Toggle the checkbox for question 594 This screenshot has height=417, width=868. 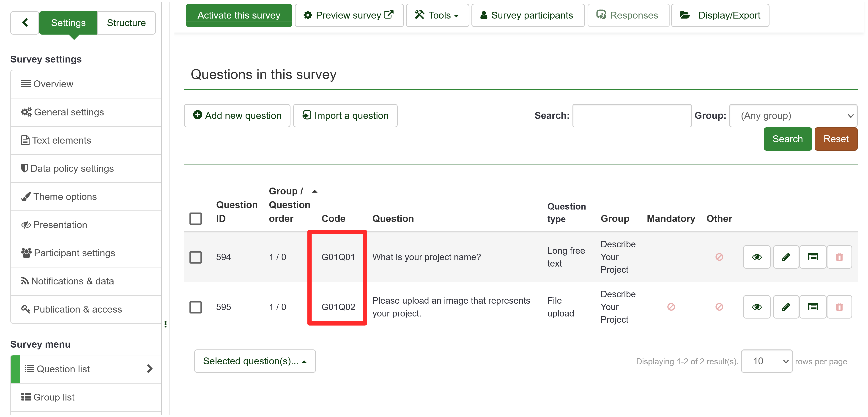tap(195, 257)
